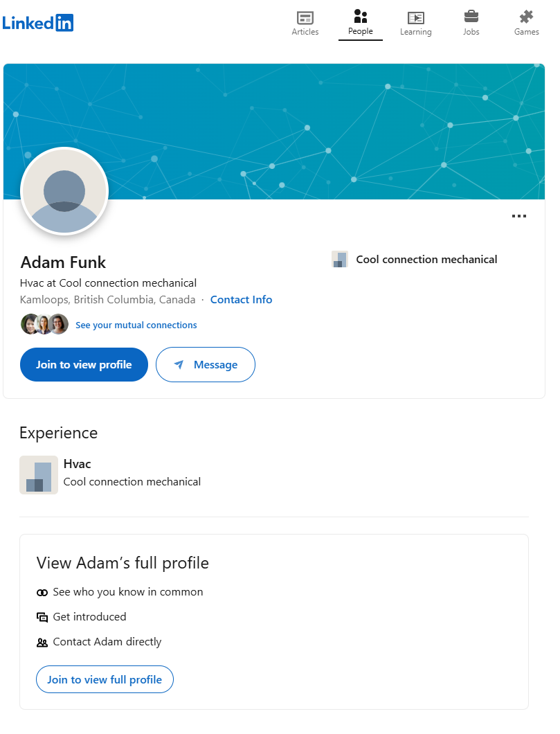Open the Articles section
Image resolution: width=560 pixels, height=734 pixels.
305,23
